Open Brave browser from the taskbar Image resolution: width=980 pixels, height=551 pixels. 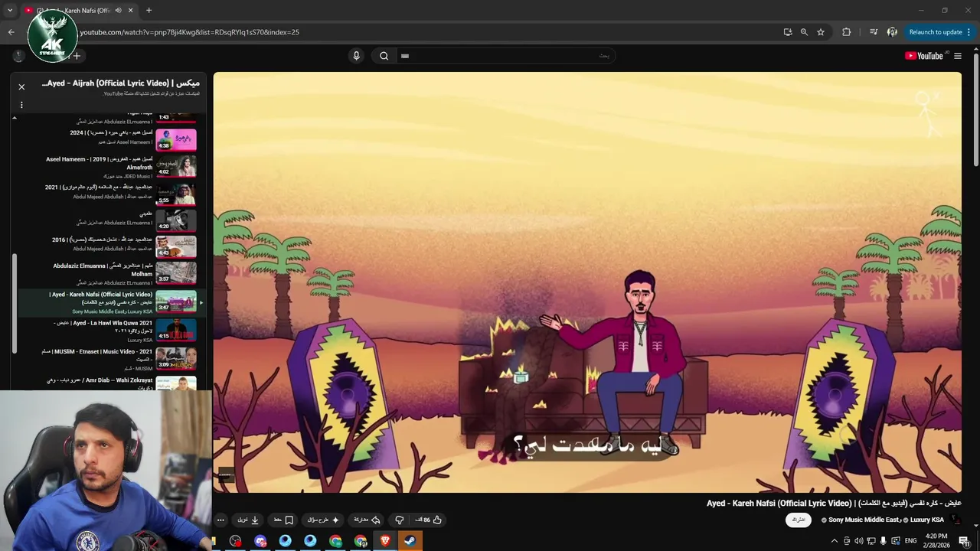point(385,541)
